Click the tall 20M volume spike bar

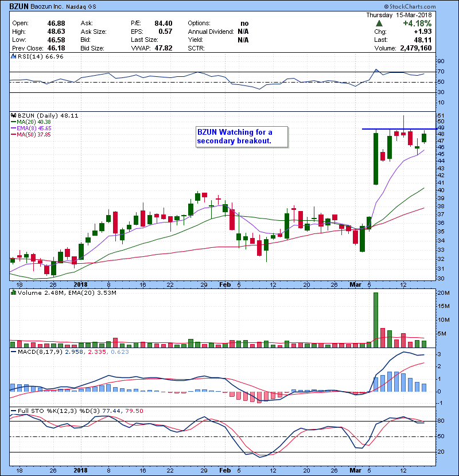click(376, 320)
